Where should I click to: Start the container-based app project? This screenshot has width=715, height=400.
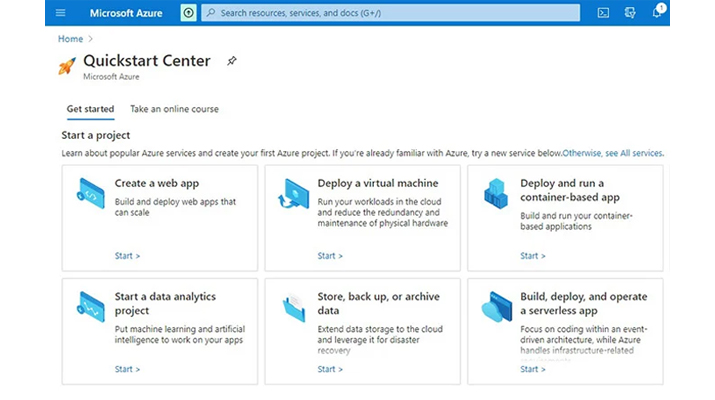533,256
